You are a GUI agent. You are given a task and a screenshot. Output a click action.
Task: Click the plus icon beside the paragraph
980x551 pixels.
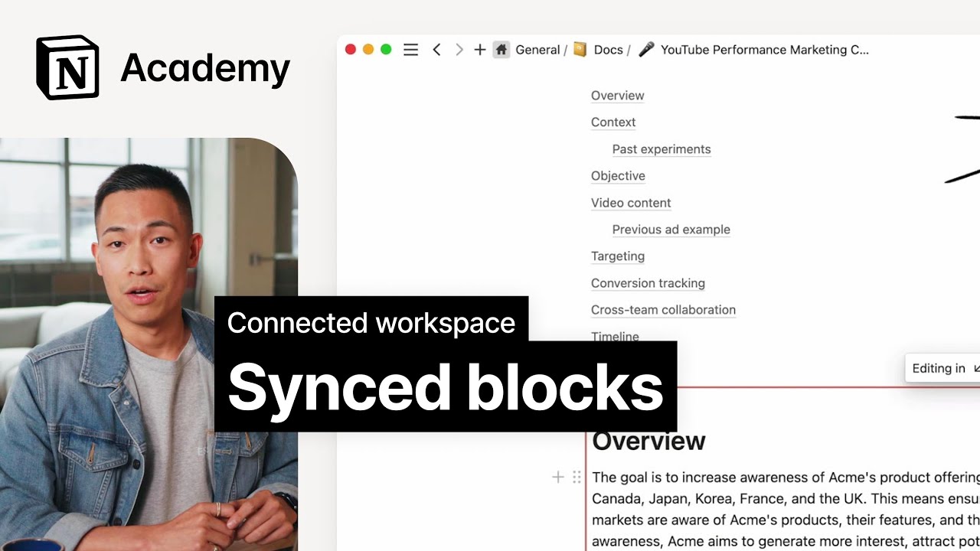tap(558, 478)
